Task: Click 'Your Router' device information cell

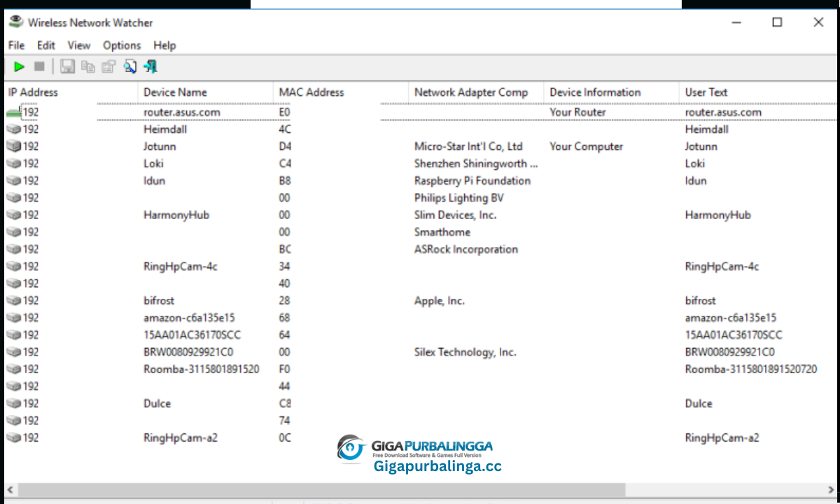Action: pos(577,112)
